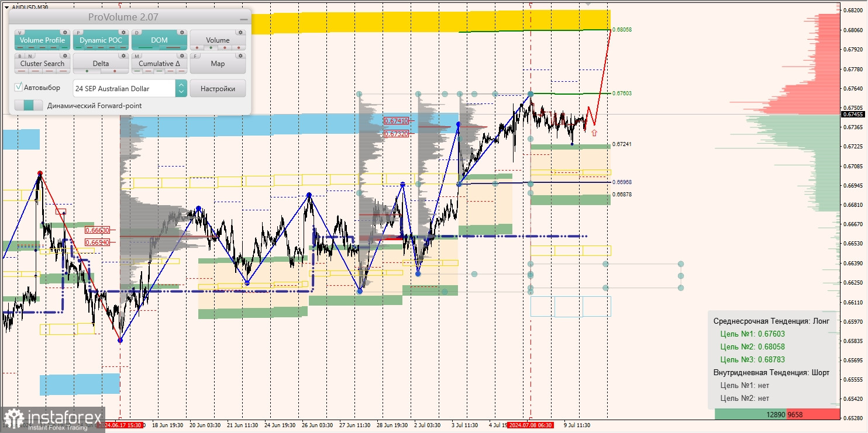Click the 0.67241 level label

622,144
